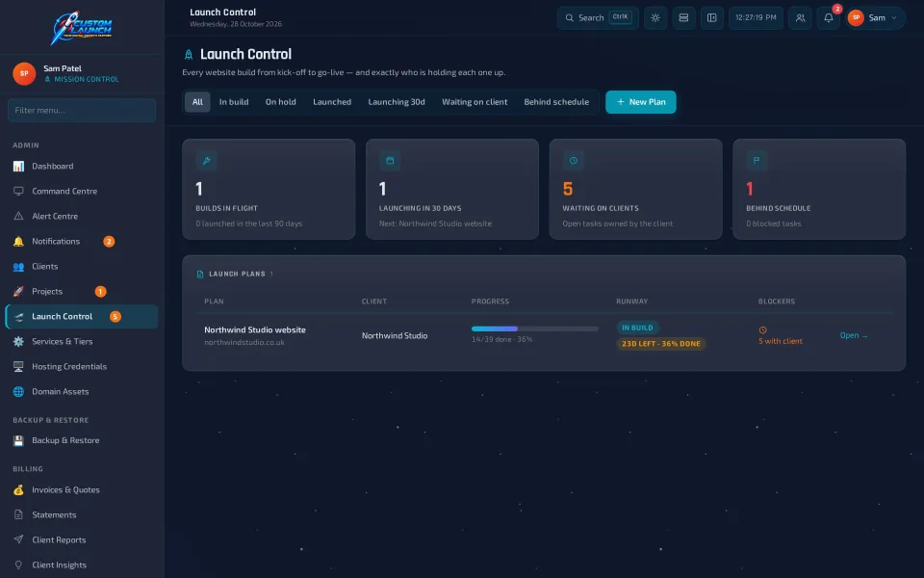Click the Statements document icon

pos(19,514)
